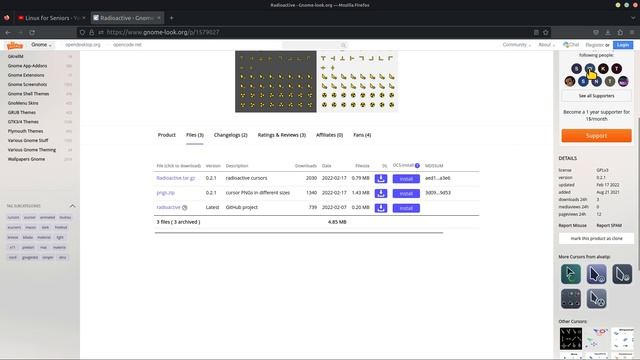Open the Chat link
The image size is (640, 360).
571,45
